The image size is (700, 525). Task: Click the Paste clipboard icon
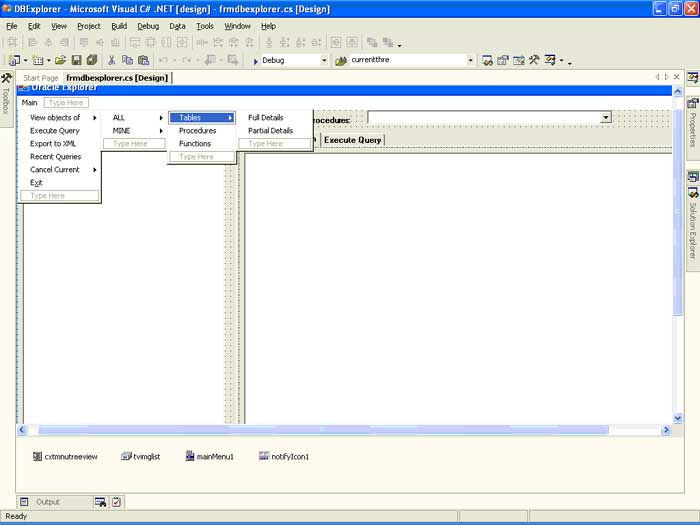[x=143, y=60]
